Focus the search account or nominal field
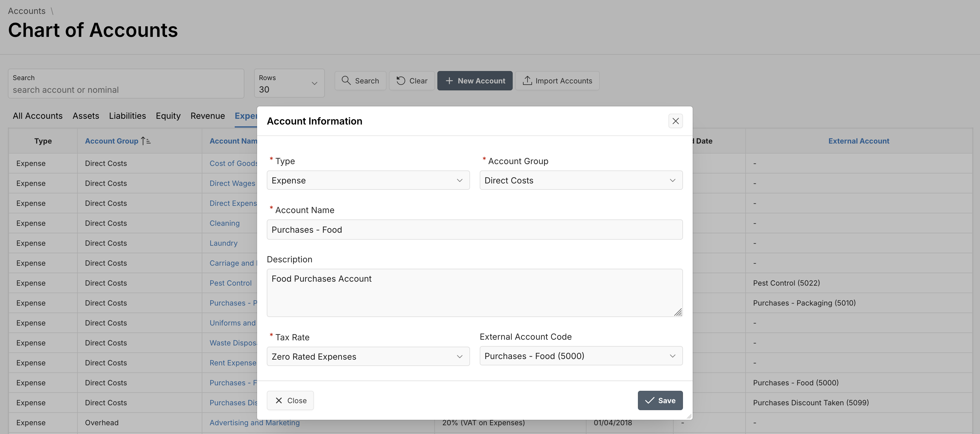The image size is (980, 434). coord(126,83)
